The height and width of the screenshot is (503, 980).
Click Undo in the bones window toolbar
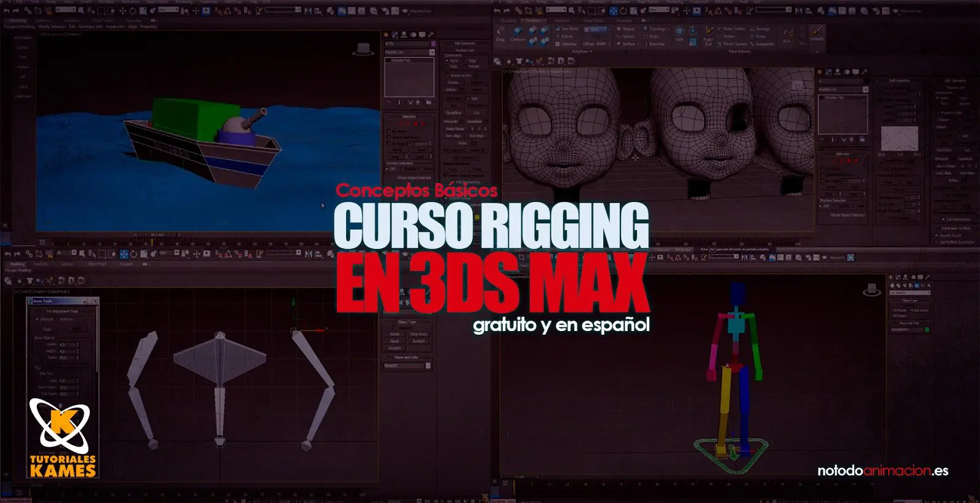(7, 254)
